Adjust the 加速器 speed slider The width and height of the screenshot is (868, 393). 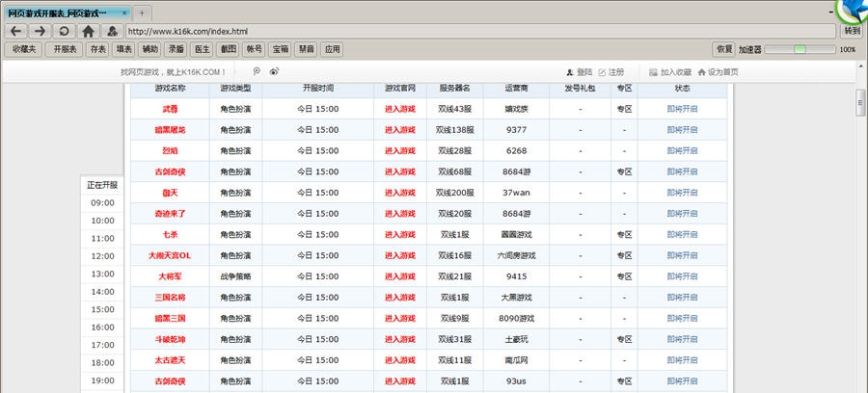(x=800, y=49)
